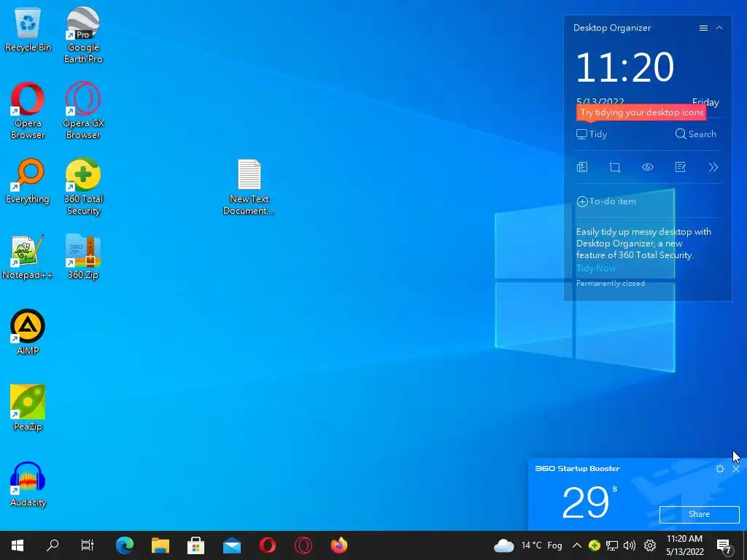Open Task View on the taskbar

88,545
